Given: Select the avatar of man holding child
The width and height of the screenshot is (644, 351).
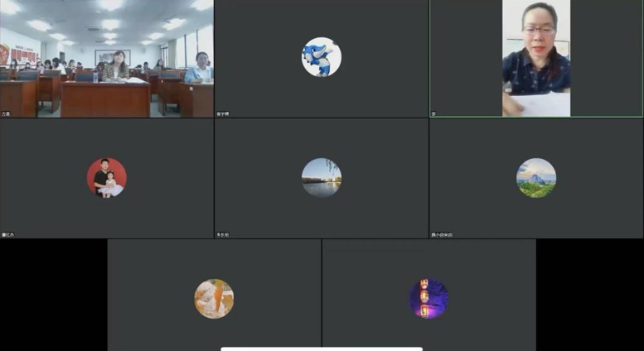Looking at the screenshot, I should point(107,177).
